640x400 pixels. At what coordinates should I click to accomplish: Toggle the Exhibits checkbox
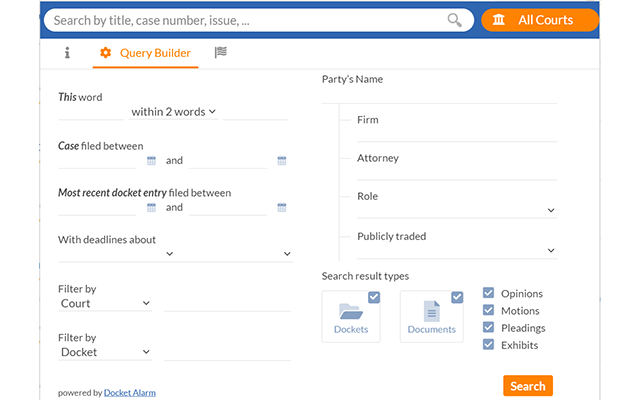coord(489,344)
